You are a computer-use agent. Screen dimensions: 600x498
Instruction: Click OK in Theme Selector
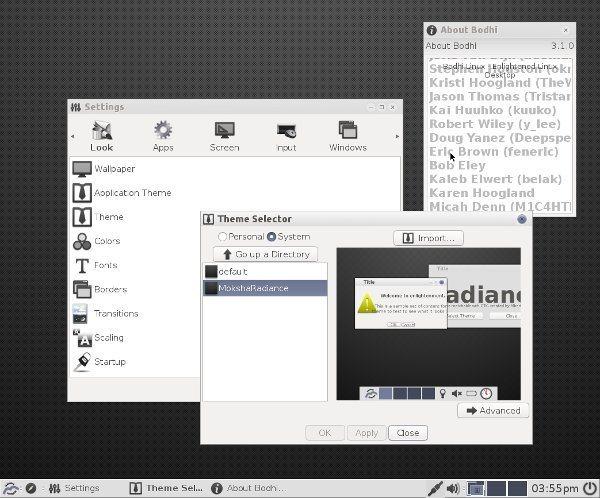point(325,433)
